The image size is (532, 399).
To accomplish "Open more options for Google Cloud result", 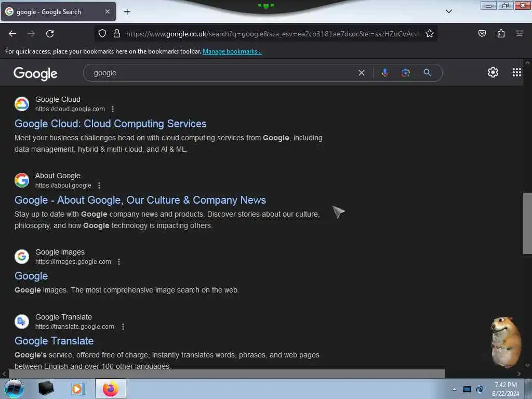I will pos(113,109).
